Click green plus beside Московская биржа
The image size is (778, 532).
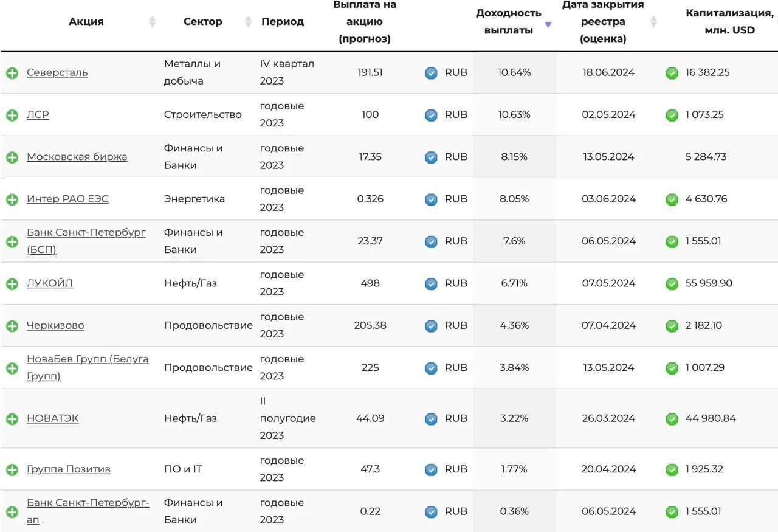pyautogui.click(x=12, y=157)
